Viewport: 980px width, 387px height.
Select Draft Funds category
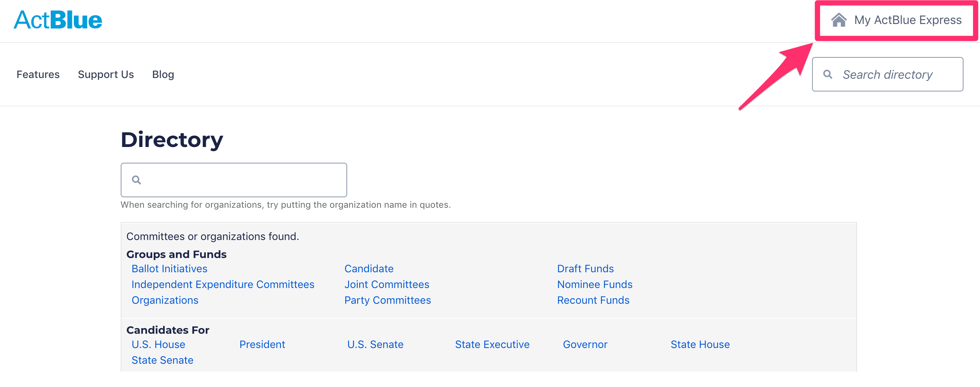click(x=585, y=268)
